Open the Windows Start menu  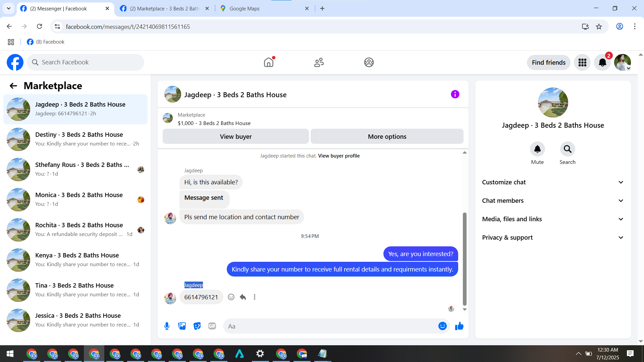(10, 354)
